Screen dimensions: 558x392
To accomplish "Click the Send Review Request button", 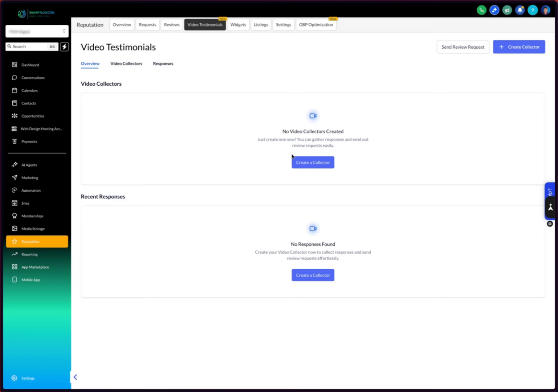I will (x=463, y=47).
